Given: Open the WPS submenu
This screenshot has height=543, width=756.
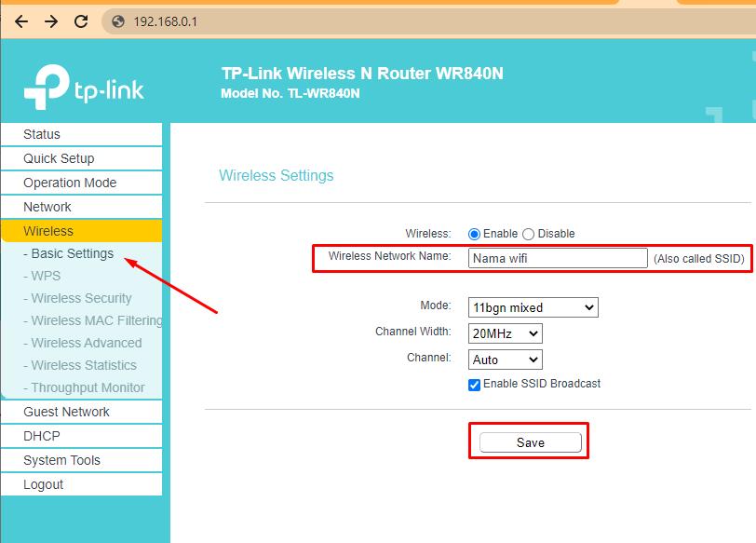Looking at the screenshot, I should [42, 276].
